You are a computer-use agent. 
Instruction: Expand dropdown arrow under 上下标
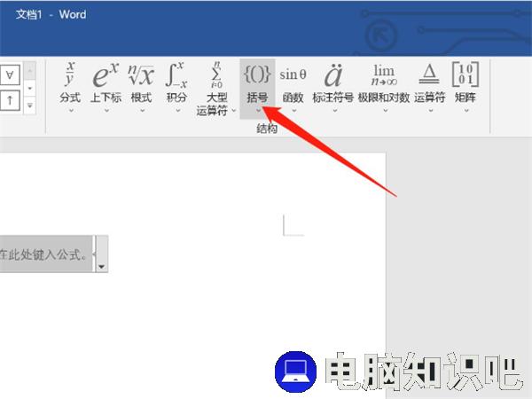pyautogui.click(x=106, y=111)
